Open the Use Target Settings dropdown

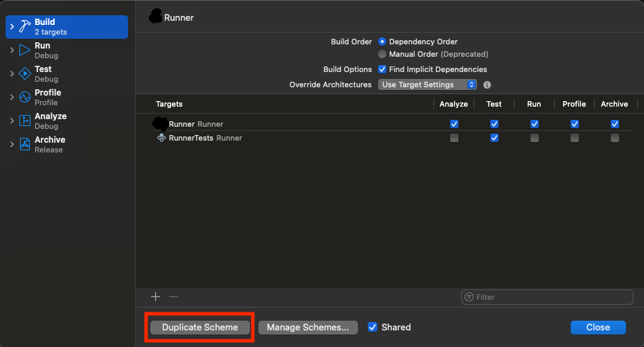pyautogui.click(x=427, y=84)
